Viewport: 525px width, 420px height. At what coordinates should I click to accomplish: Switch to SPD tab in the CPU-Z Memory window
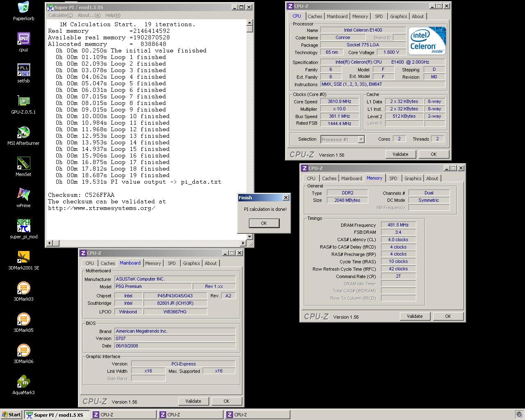click(x=393, y=178)
